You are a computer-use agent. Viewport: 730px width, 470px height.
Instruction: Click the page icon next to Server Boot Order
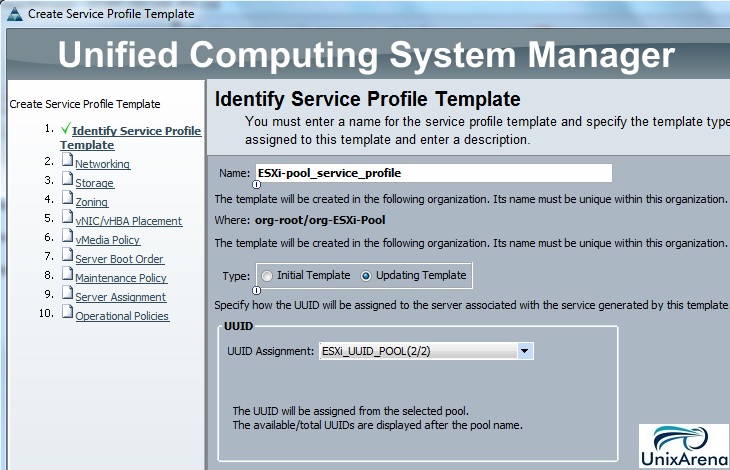(x=68, y=255)
